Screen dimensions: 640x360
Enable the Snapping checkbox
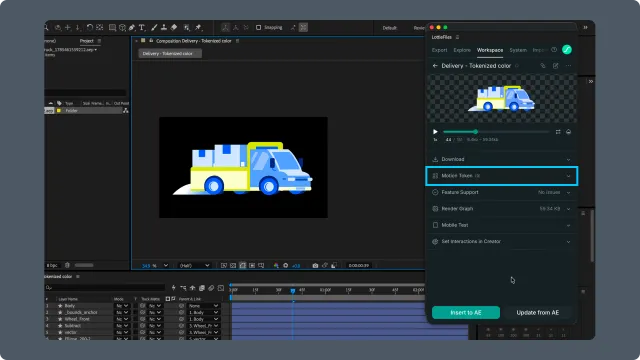click(258, 27)
